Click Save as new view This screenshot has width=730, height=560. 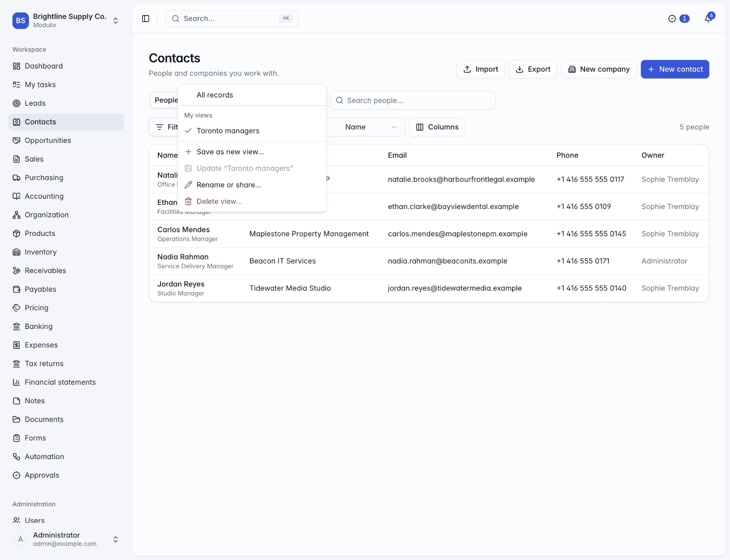tap(252, 152)
